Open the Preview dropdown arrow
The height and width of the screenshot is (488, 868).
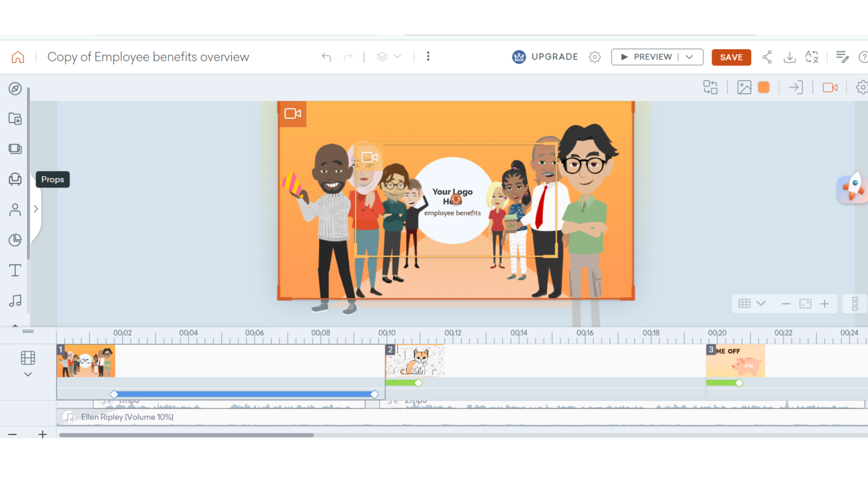[689, 56]
